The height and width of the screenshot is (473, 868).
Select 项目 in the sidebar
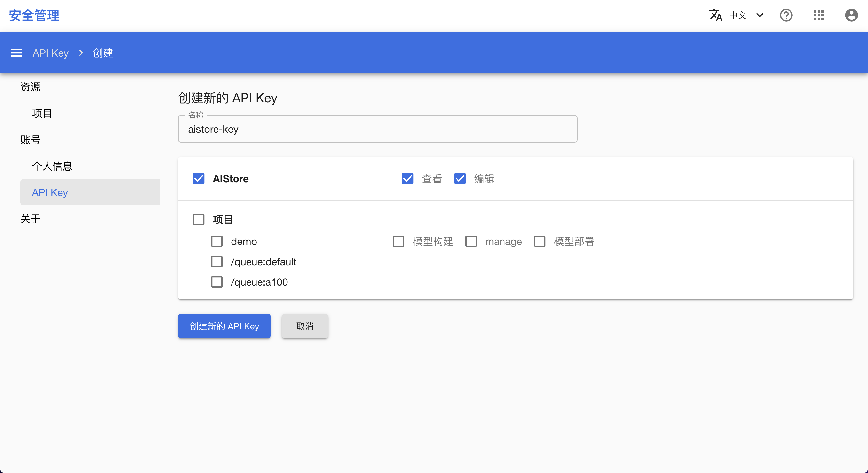pos(42,113)
